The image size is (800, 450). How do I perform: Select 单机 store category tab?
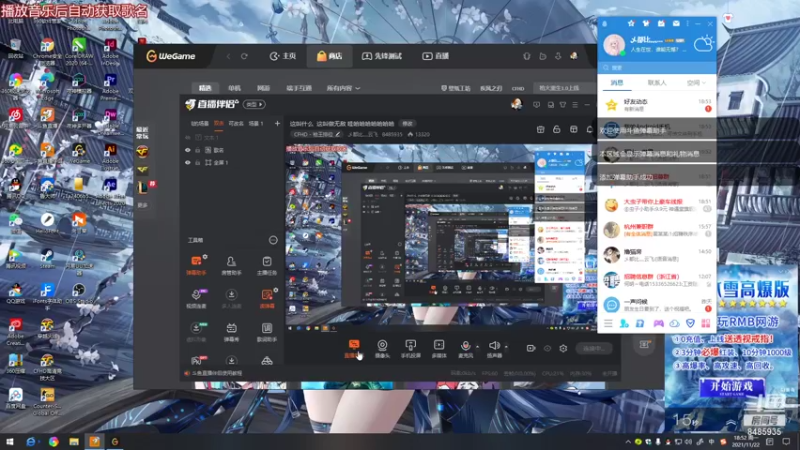pos(234,88)
